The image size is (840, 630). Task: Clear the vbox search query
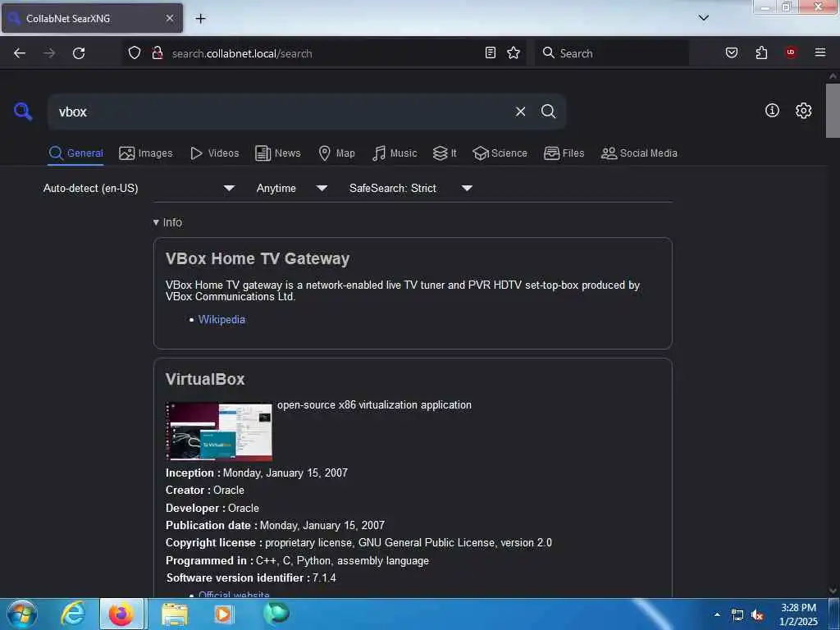click(x=520, y=112)
